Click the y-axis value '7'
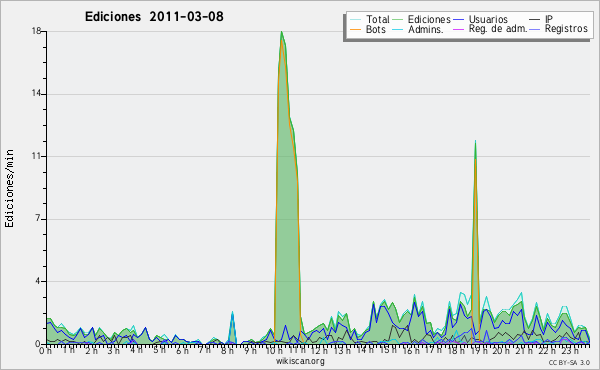Image resolution: width=600 pixels, height=370 pixels. click(x=38, y=218)
